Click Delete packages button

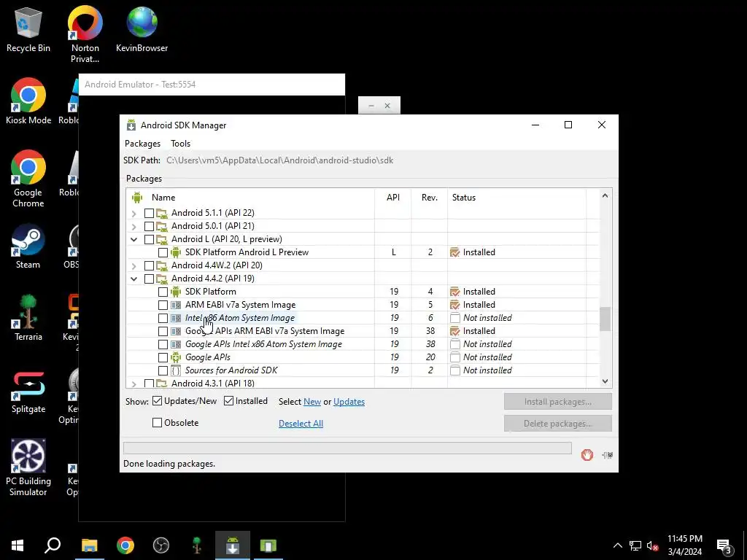558,424
